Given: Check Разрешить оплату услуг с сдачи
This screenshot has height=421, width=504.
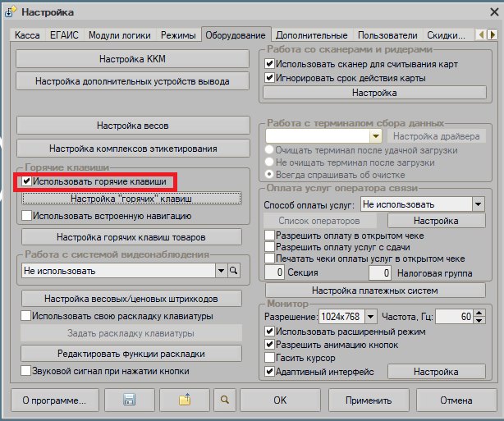Looking at the screenshot, I should pos(269,247).
